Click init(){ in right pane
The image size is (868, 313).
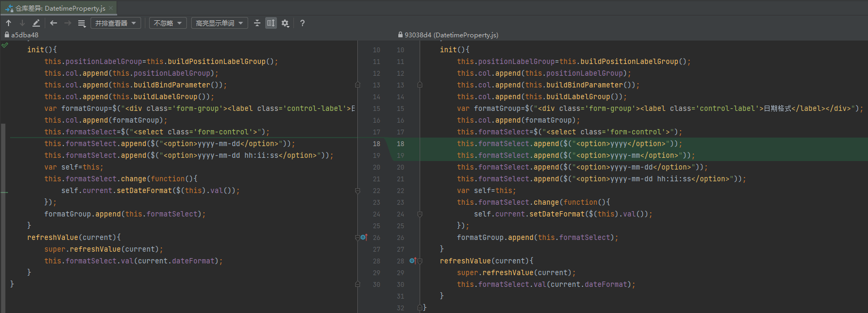(x=455, y=50)
